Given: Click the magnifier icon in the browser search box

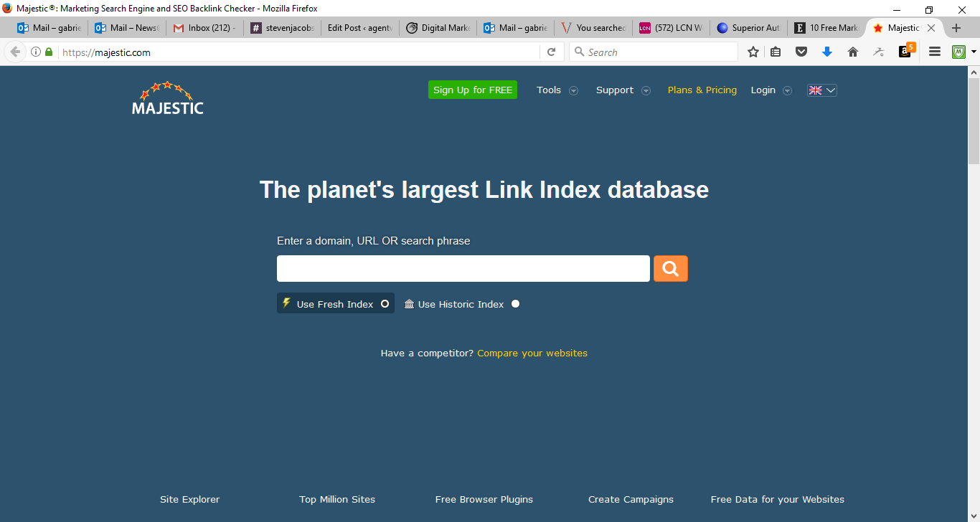Looking at the screenshot, I should 580,52.
